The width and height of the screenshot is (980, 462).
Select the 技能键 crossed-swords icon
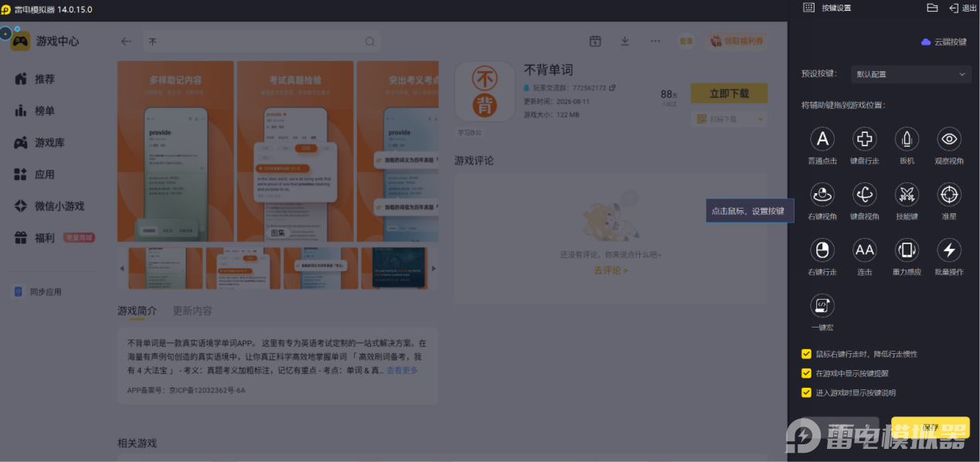point(907,195)
